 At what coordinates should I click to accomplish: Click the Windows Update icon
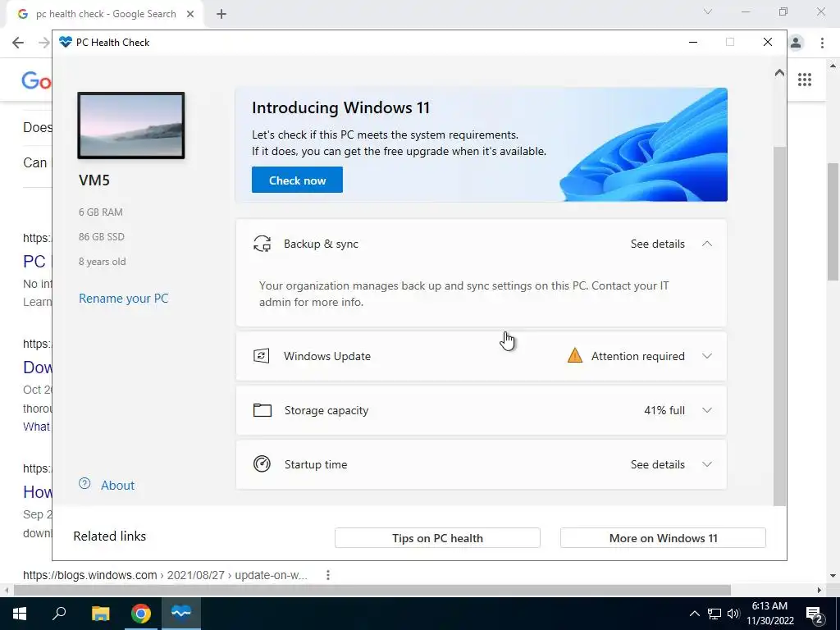click(x=262, y=356)
